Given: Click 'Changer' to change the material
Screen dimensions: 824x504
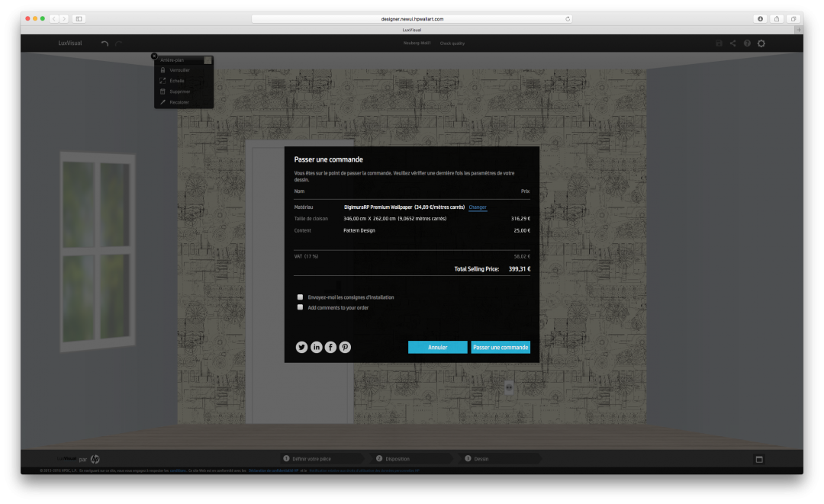Looking at the screenshot, I should [478, 207].
